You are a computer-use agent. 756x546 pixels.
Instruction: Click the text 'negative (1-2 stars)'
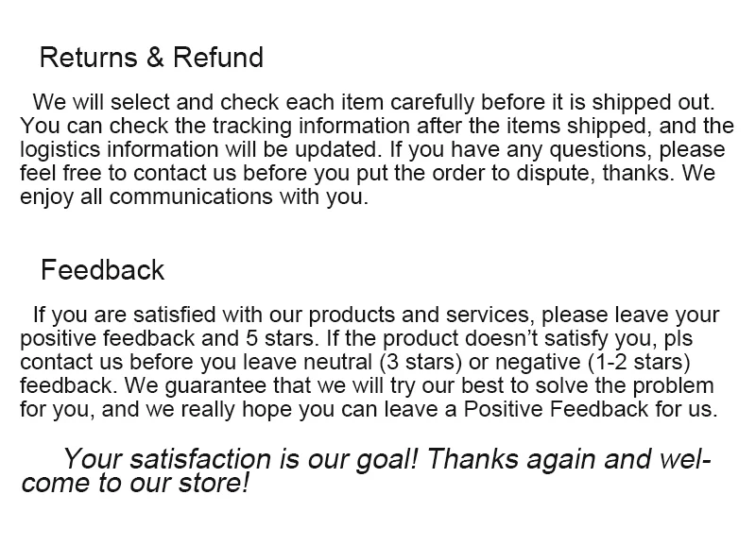click(x=593, y=362)
